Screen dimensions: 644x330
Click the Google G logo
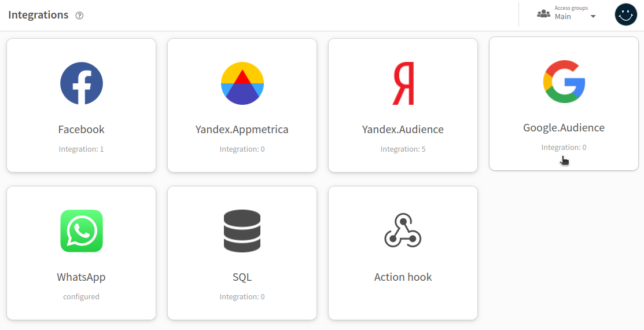click(564, 82)
